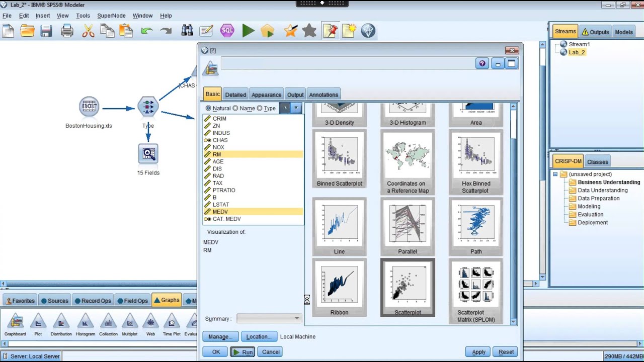Choose the Binned Scatterplot thumbnail

click(x=340, y=159)
